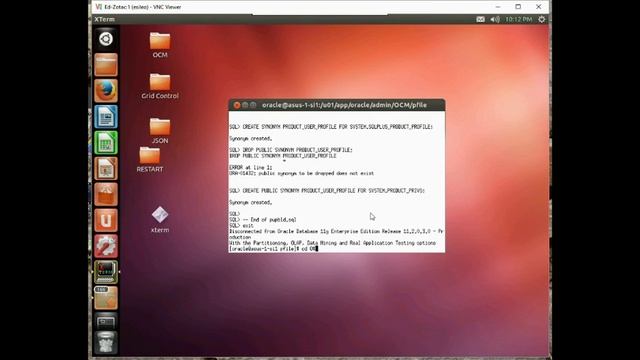Select the JSON desktop folder
640x360 pixels.
(x=160, y=131)
